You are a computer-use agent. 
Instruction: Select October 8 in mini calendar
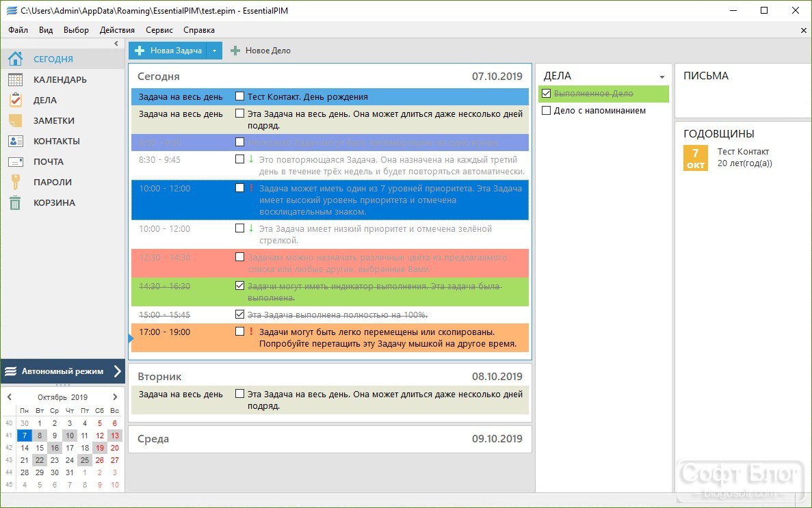[x=40, y=436]
